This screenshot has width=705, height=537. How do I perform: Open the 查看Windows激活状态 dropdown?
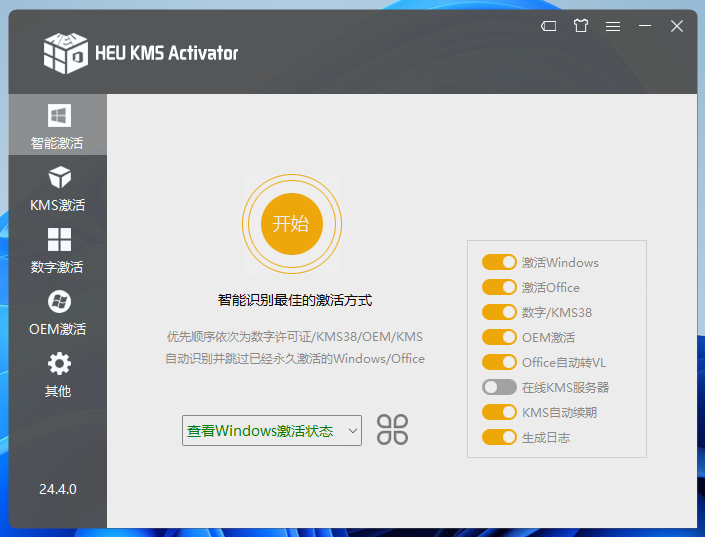[x=272, y=430]
